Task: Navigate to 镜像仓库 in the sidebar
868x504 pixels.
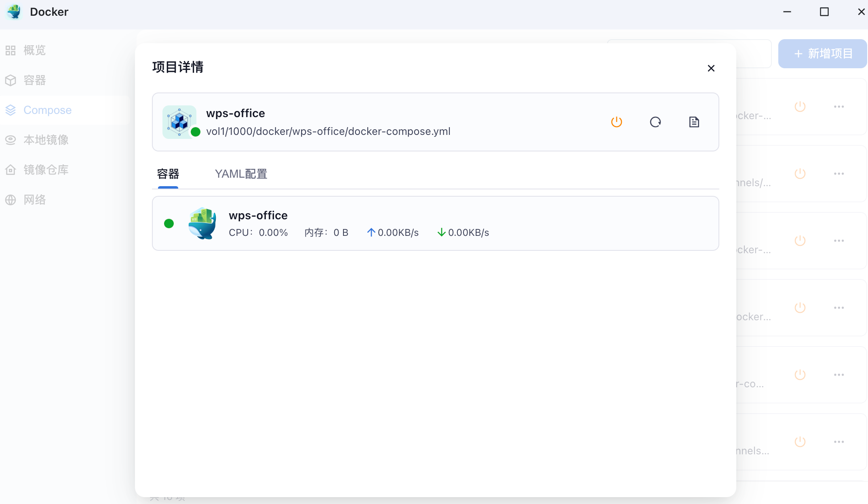Action: (x=46, y=170)
